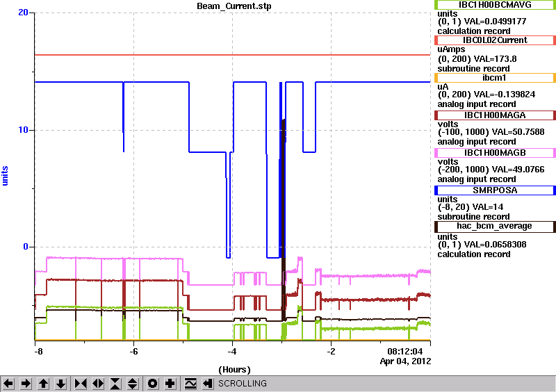This screenshot has height=392, width=556.
Task: Pan the plot down with the down-arrow button
Action: (x=61, y=384)
